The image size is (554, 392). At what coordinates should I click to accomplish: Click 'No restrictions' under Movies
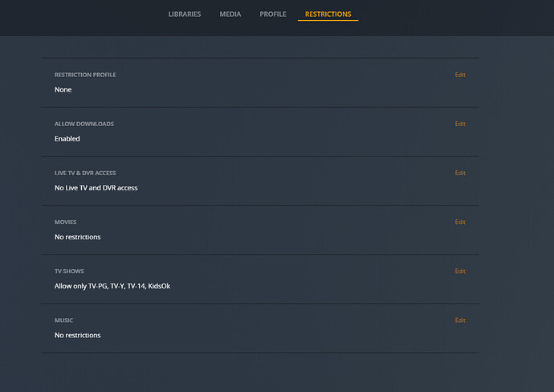pos(77,237)
